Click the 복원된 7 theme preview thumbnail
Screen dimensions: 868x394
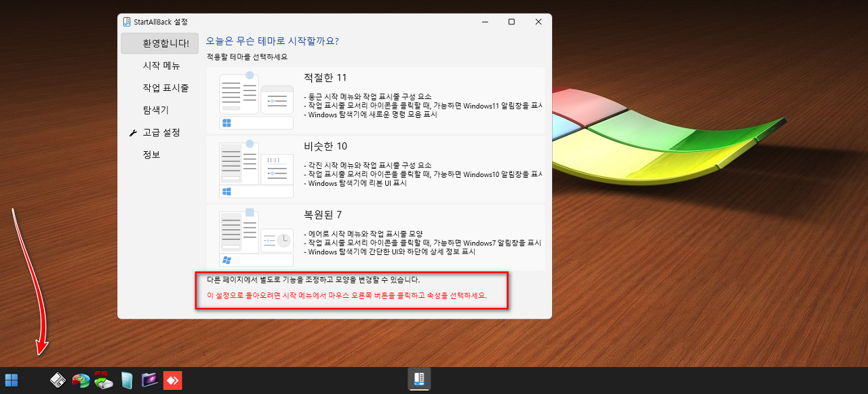(256, 237)
